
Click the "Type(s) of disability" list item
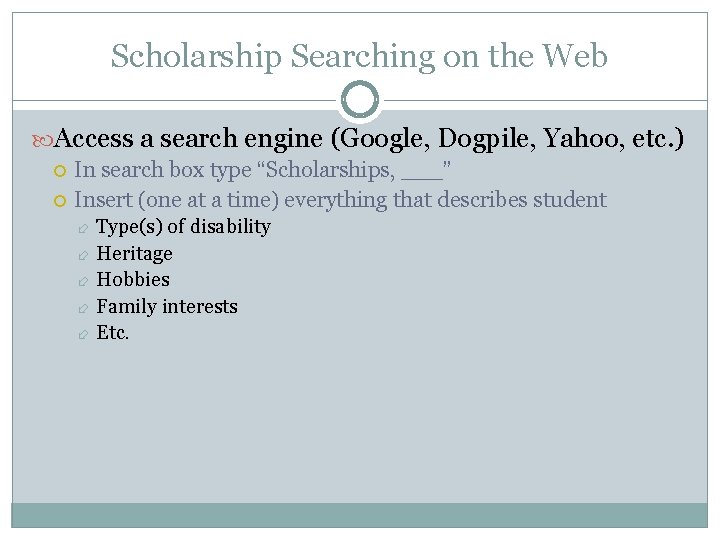coord(183,227)
